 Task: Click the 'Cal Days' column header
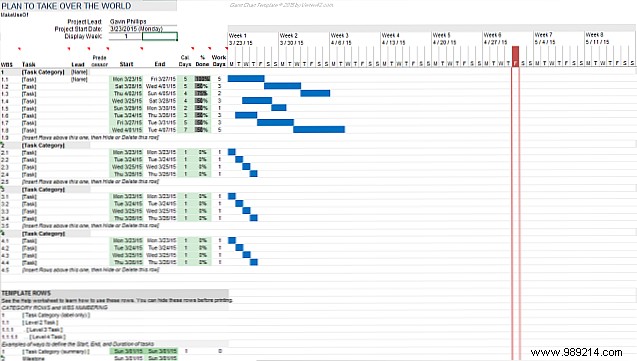[x=185, y=61]
